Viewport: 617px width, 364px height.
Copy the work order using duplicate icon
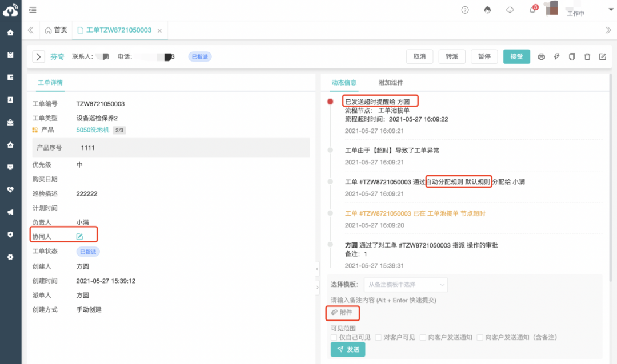coord(572,56)
